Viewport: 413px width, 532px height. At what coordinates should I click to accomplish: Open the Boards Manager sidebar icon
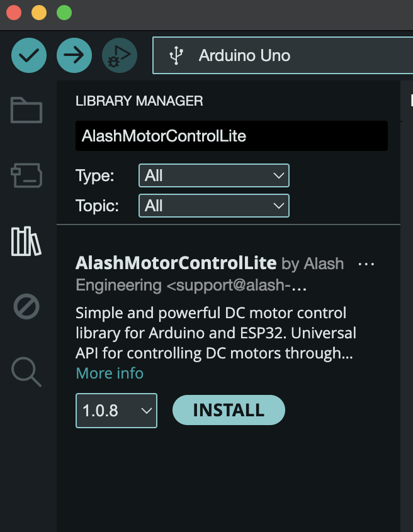point(26,175)
